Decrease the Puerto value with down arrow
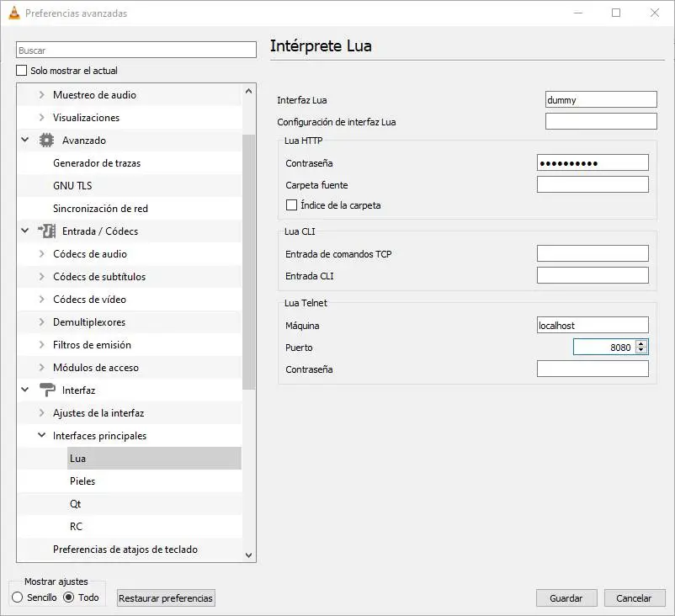The image size is (675, 616). tap(641, 350)
